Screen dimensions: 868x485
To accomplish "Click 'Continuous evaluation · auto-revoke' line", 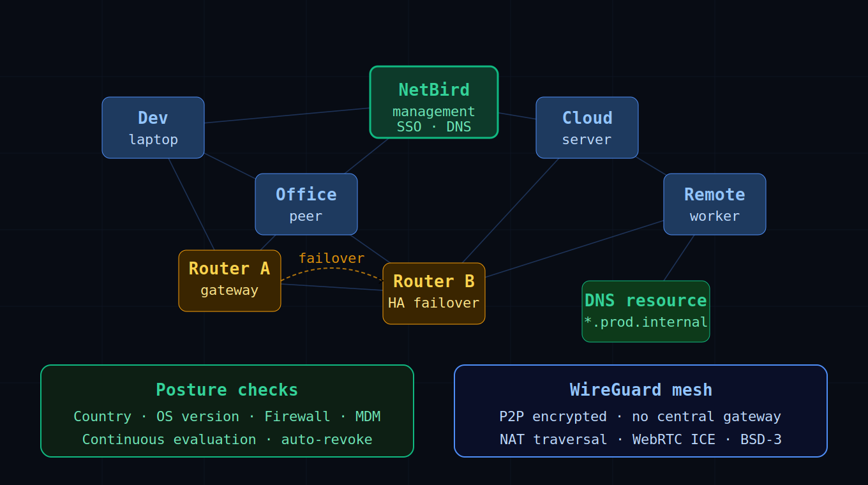I will pyautogui.click(x=227, y=440).
